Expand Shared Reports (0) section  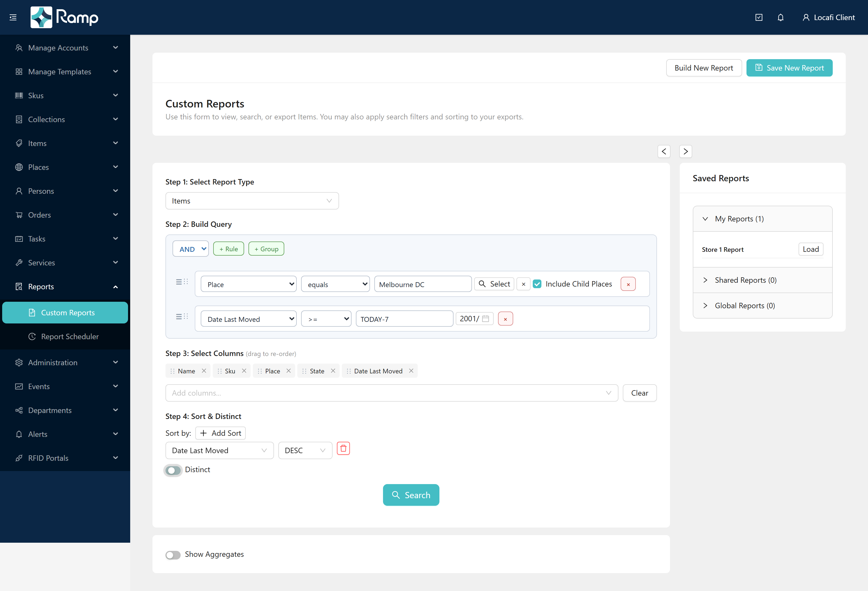(762, 280)
